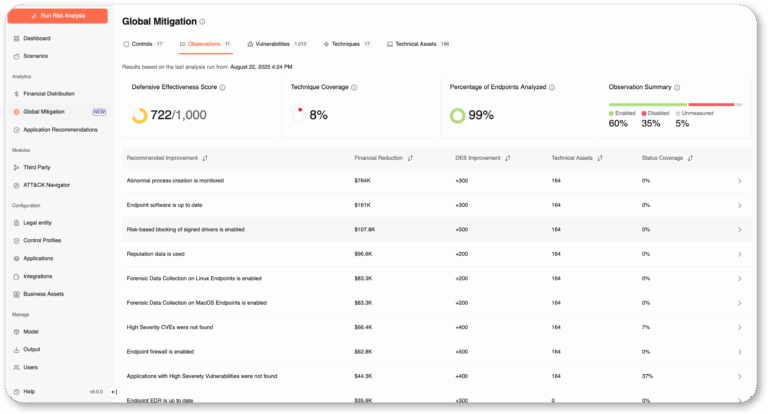
Task: Click info icon beside Global Mitigation title
Action: tap(202, 21)
